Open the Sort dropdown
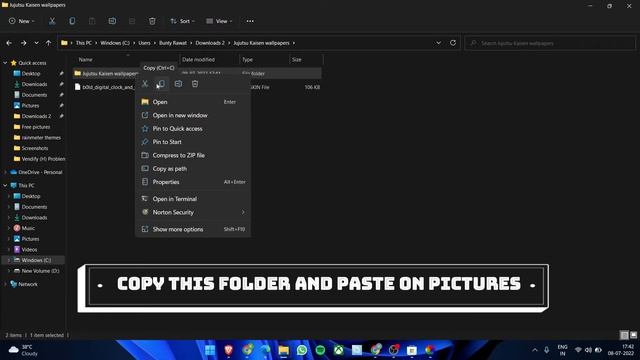The image size is (640, 360). (182, 21)
